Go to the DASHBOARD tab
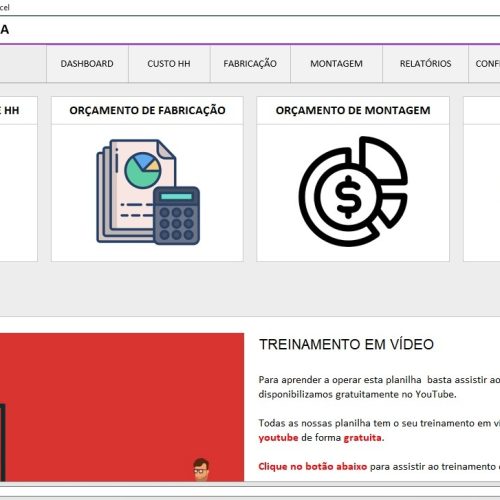 (x=87, y=63)
